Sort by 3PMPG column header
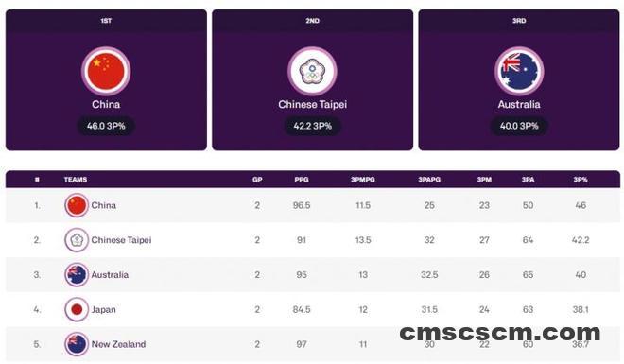Viewport: 624px width, 364px height. pyautogui.click(x=362, y=180)
